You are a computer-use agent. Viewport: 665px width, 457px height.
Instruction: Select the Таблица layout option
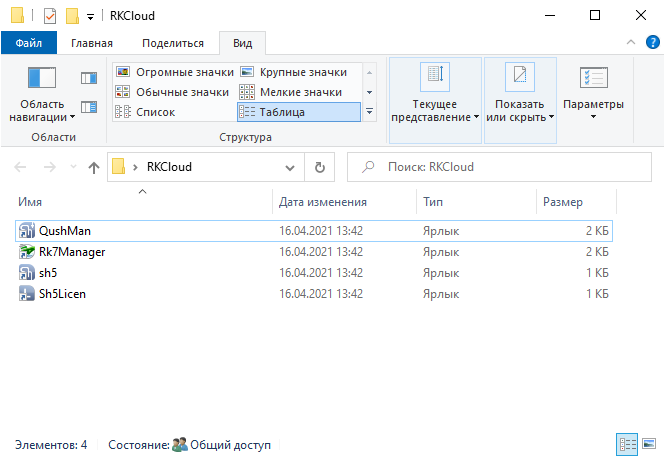tap(297, 112)
